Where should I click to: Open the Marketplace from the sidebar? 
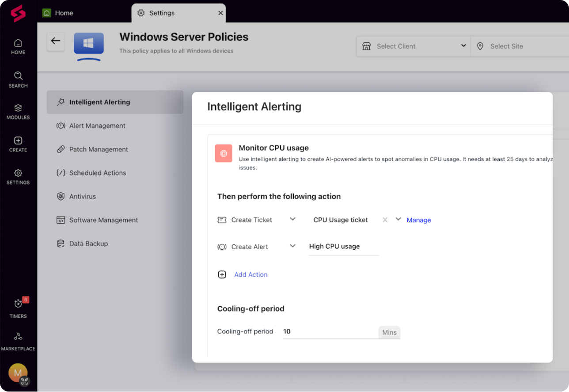point(18,340)
